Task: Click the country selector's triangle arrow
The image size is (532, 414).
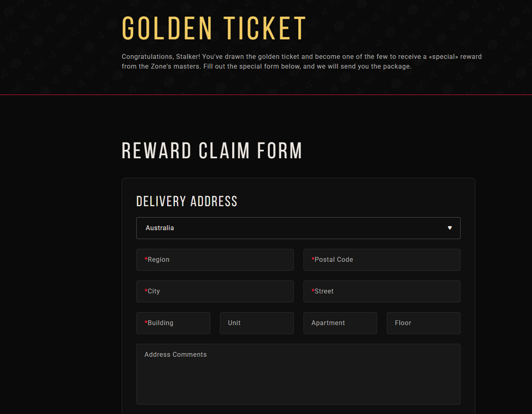Action: [x=450, y=228]
